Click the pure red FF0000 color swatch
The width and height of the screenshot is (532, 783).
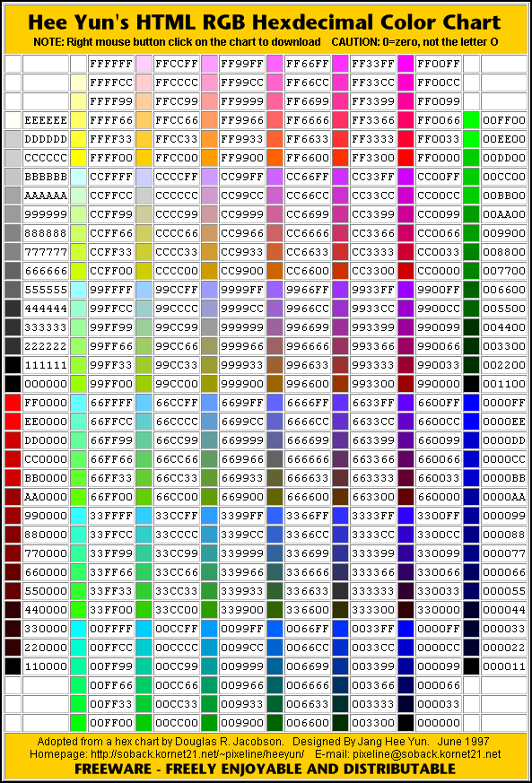click(x=406, y=158)
